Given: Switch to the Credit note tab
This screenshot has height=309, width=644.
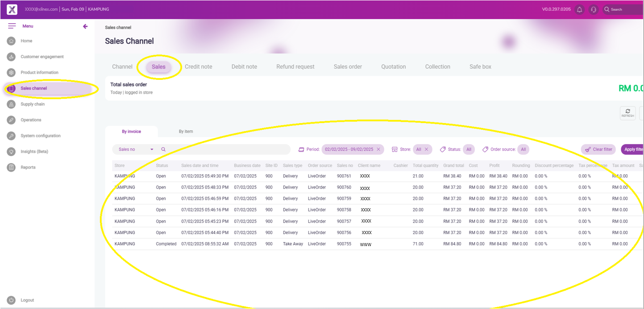Looking at the screenshot, I should [x=198, y=67].
